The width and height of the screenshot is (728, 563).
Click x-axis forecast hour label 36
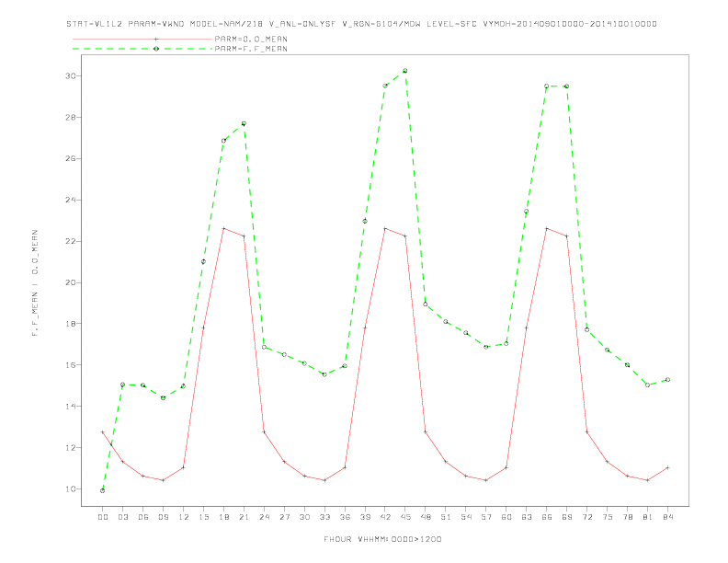[345, 517]
